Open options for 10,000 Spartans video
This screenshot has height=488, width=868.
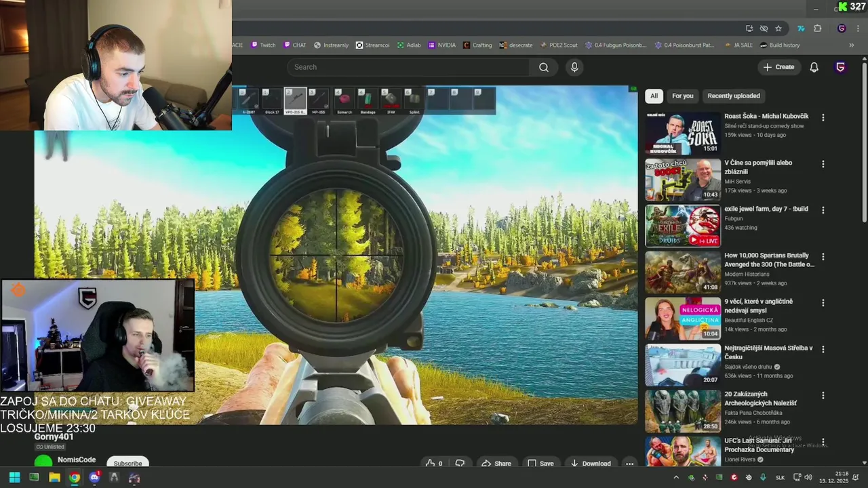pyautogui.click(x=823, y=257)
